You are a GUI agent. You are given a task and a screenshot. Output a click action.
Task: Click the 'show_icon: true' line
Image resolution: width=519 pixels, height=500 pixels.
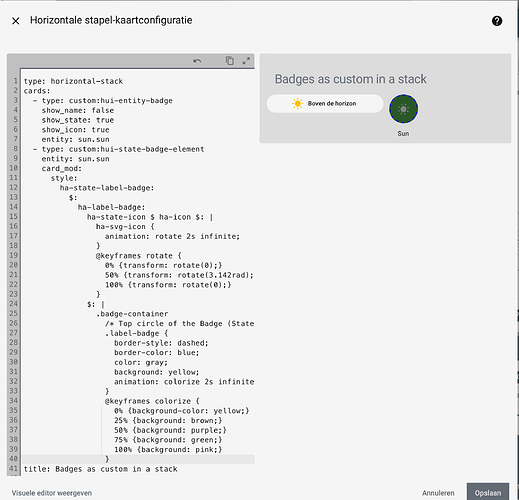(x=75, y=130)
